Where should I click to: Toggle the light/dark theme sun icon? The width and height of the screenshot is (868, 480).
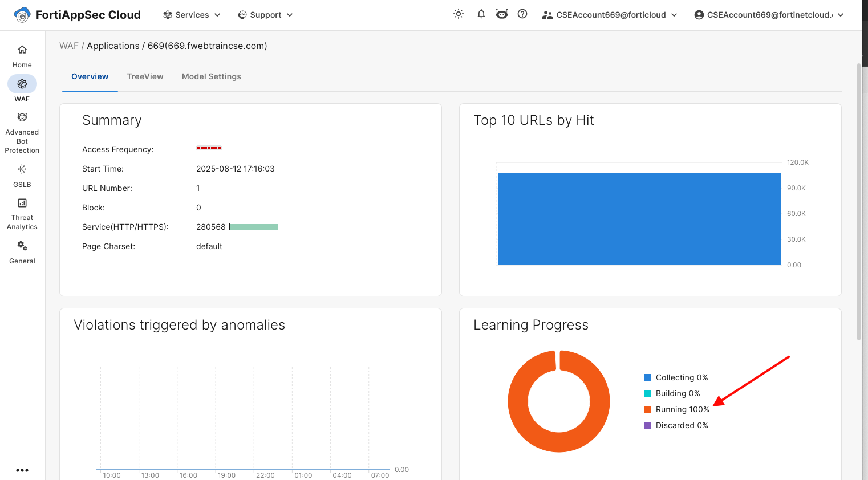tap(459, 14)
